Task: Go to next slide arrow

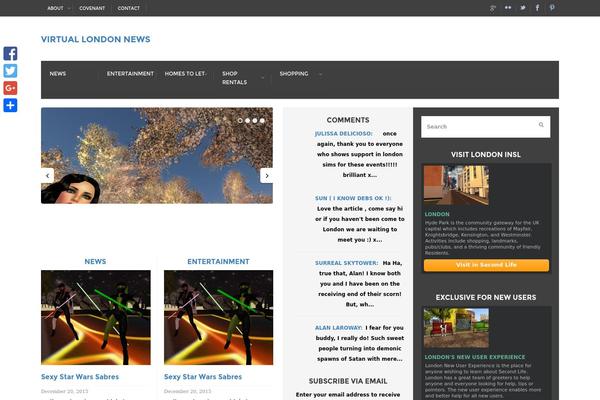Action: [x=267, y=176]
